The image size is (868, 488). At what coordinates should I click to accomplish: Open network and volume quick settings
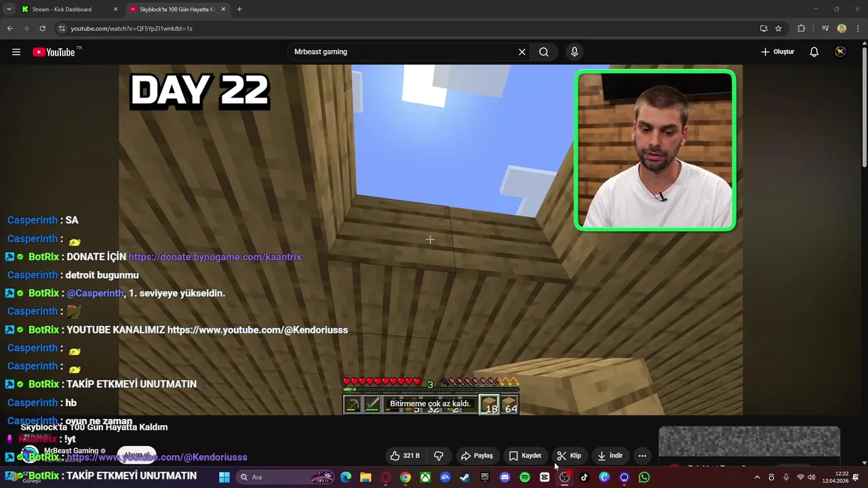click(806, 477)
